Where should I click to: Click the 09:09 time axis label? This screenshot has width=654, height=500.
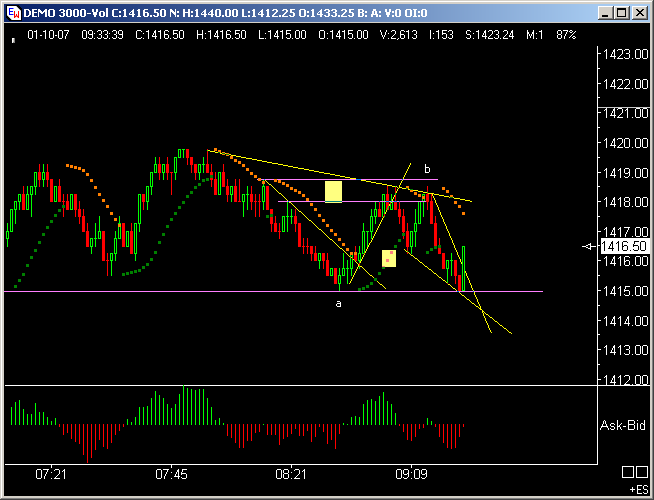tap(411, 474)
